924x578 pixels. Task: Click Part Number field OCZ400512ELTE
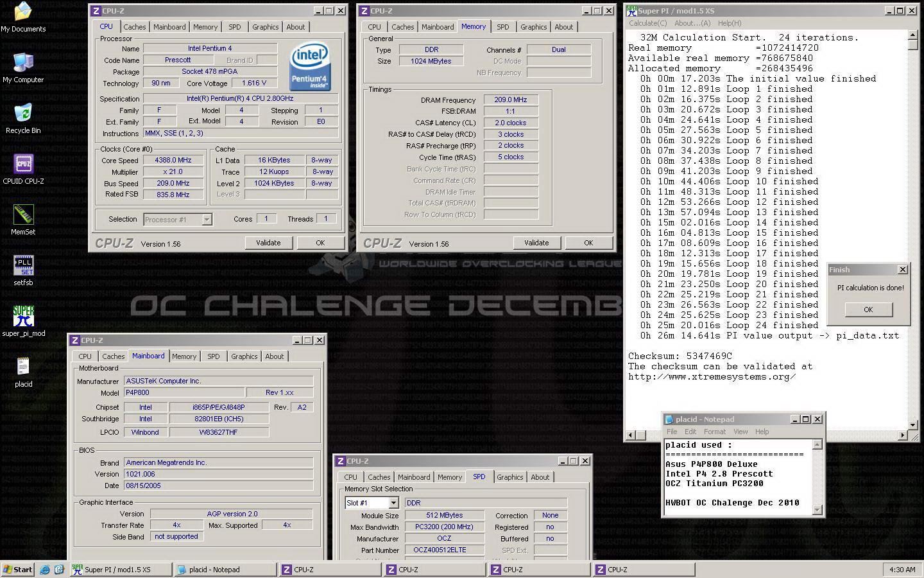445,550
